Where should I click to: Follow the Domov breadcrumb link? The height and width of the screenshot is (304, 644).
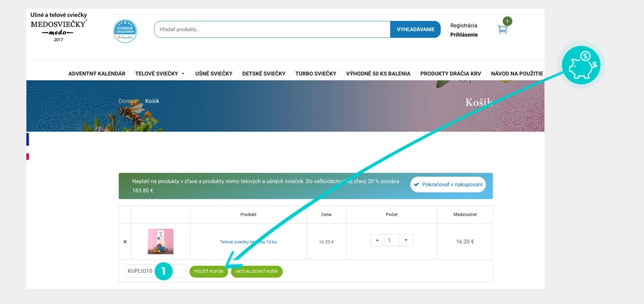click(x=128, y=101)
